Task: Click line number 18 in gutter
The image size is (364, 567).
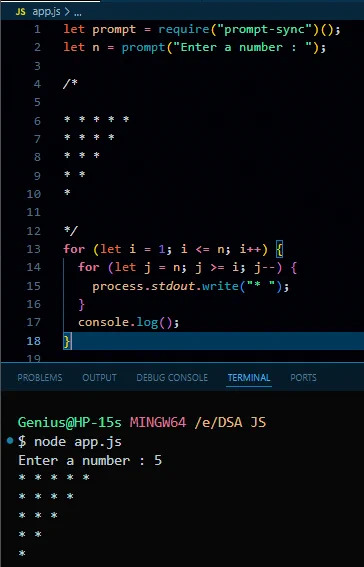Action: (34, 341)
